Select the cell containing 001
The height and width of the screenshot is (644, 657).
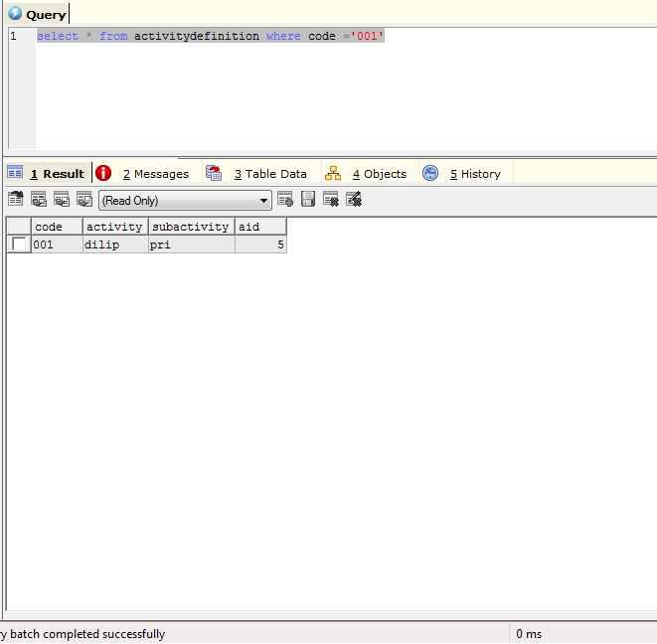click(x=57, y=244)
